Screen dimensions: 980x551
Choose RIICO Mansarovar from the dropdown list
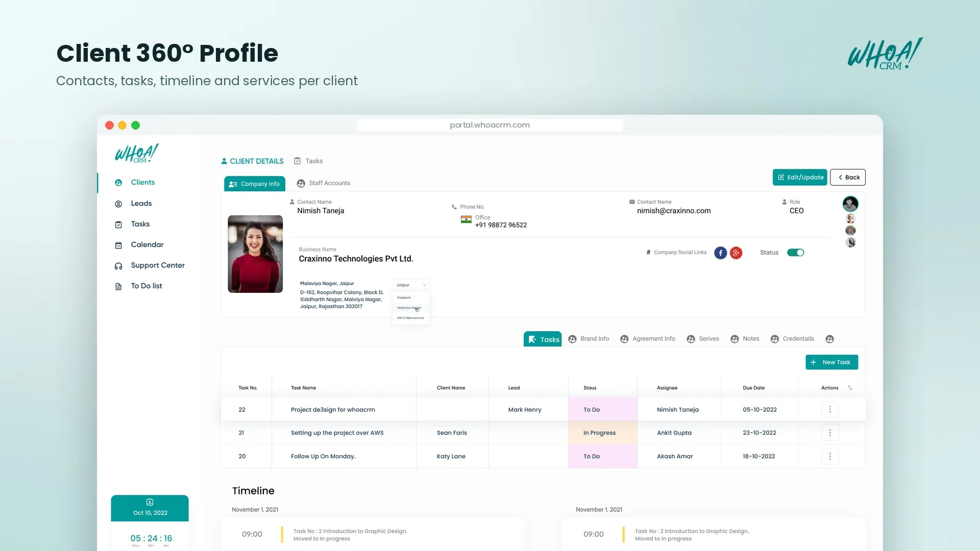[410, 318]
